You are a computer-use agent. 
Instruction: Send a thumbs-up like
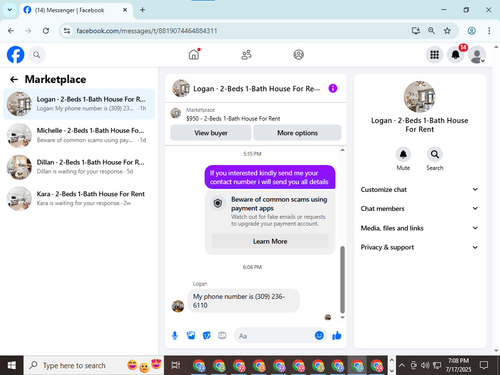coord(337,335)
